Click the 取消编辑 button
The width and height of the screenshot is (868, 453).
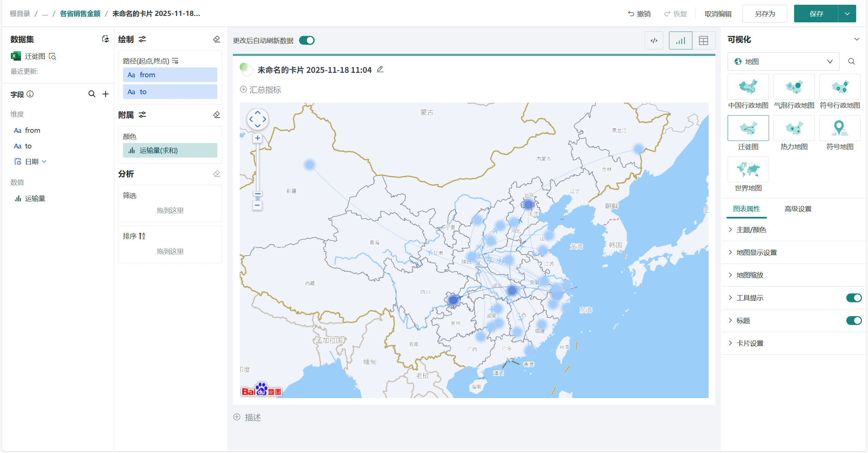pos(718,14)
